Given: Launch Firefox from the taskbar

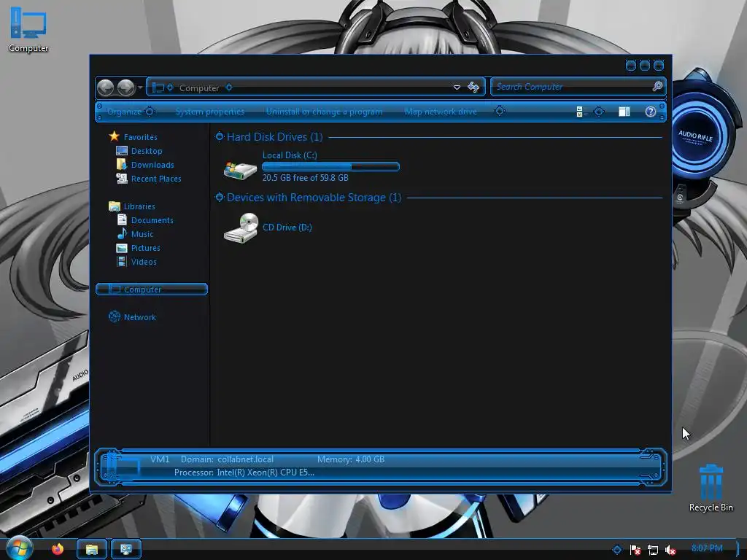Looking at the screenshot, I should [58, 549].
